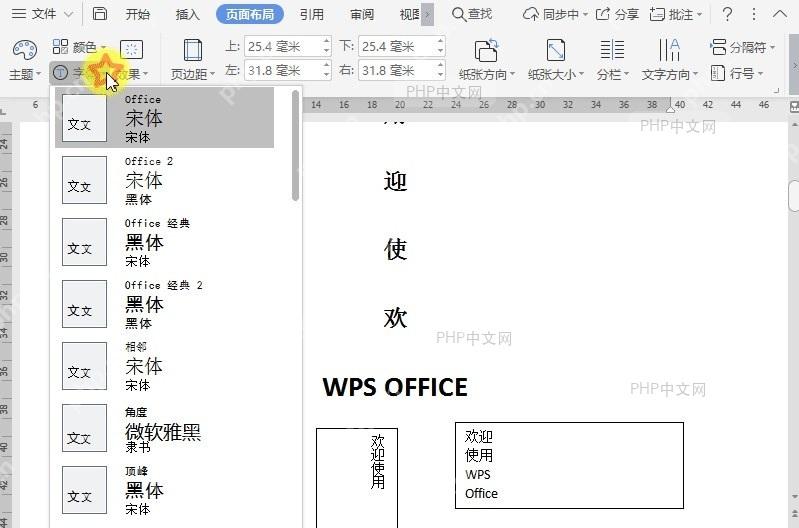Image resolution: width=799 pixels, height=528 pixels.
Task: Switch to the 插入 tab
Action: click(x=187, y=14)
